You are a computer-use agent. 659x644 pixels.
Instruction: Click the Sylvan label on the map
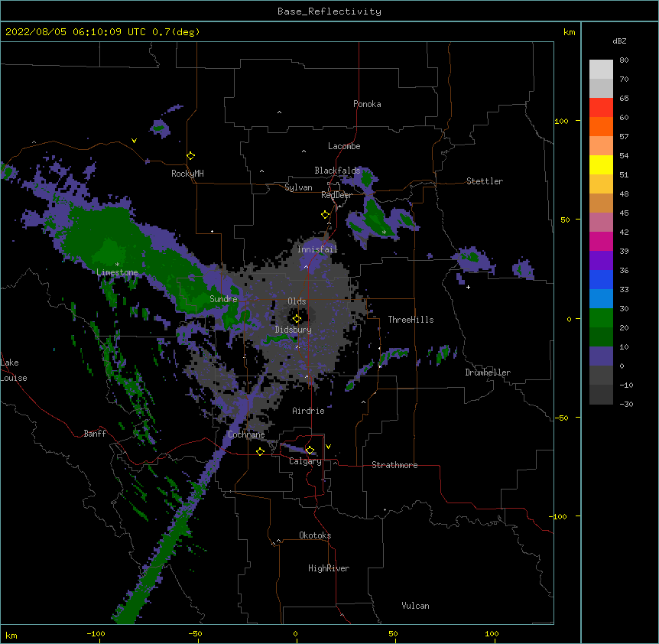point(298,187)
